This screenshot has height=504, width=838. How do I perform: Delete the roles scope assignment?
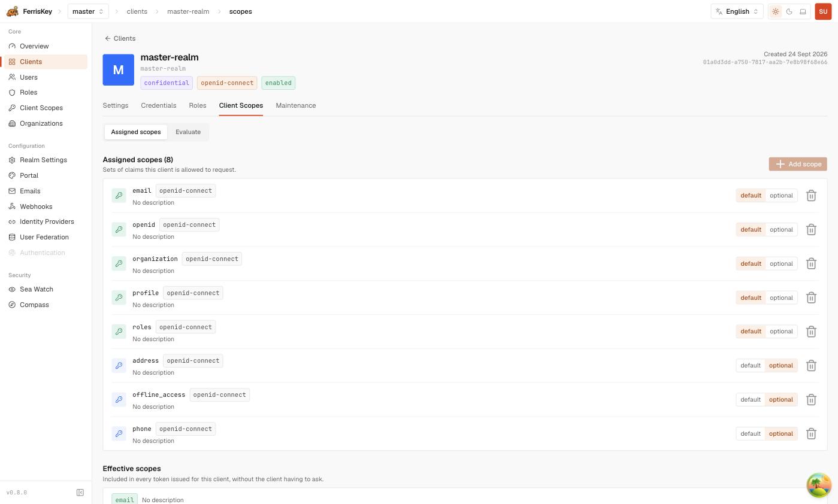point(811,332)
